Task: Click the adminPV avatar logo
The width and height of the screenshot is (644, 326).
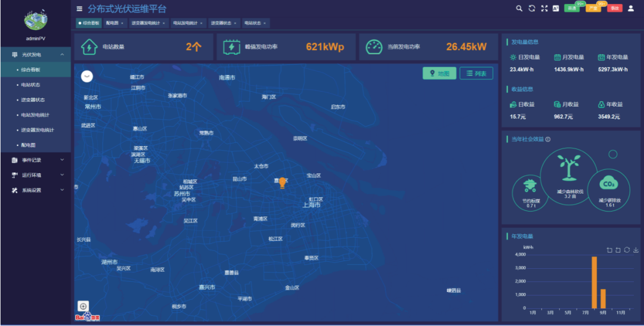Action: 36,19
